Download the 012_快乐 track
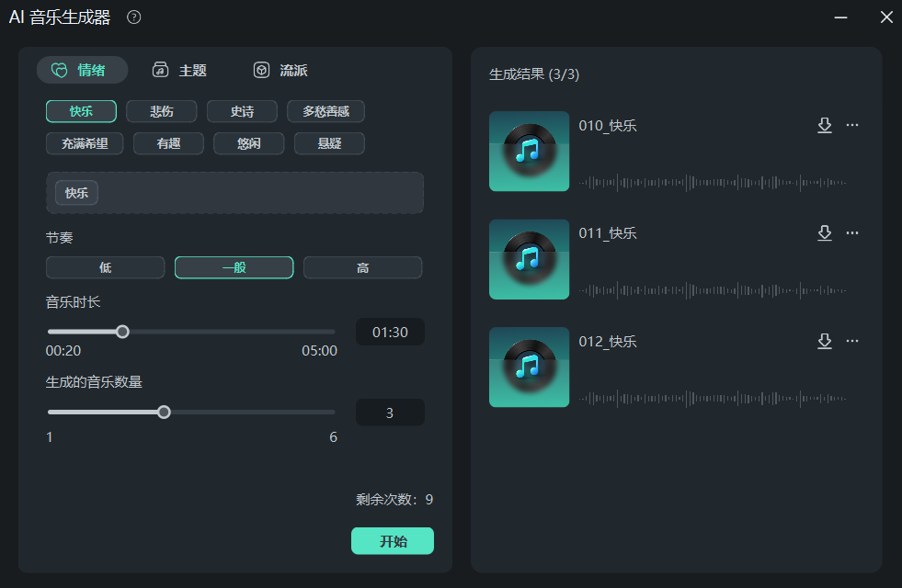Screen dimensions: 902x588 (824, 341)
